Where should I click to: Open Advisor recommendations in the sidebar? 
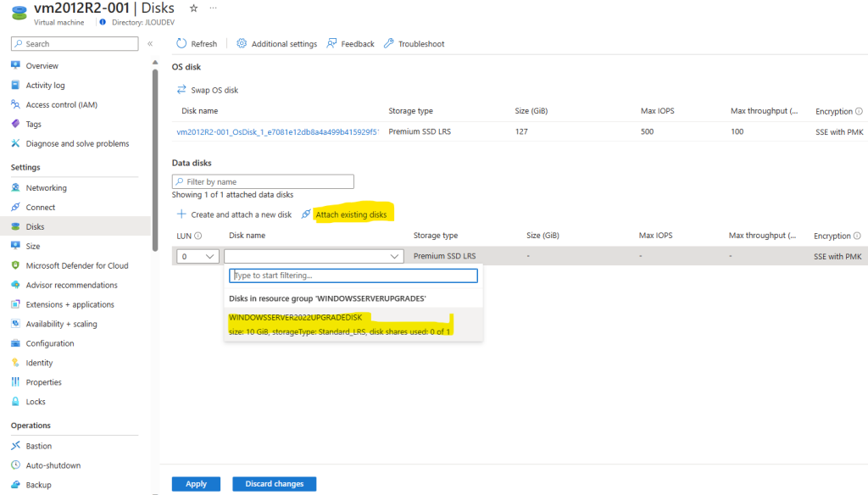click(x=71, y=285)
